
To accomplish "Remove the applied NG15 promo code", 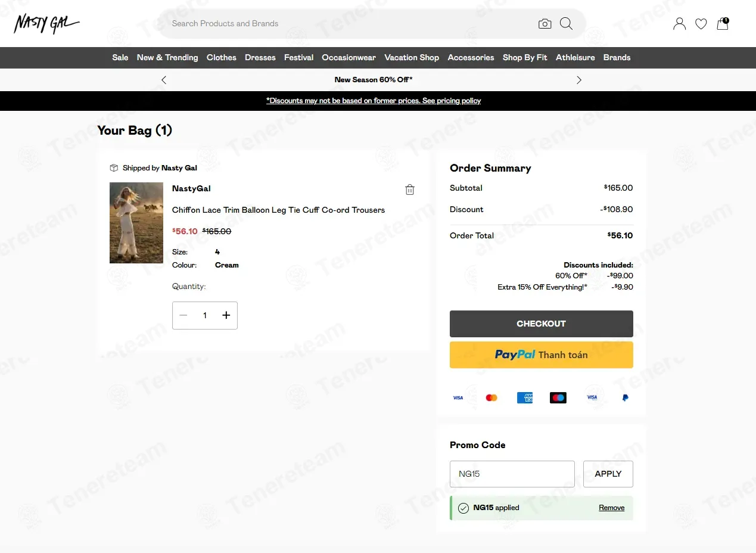I will [612, 508].
